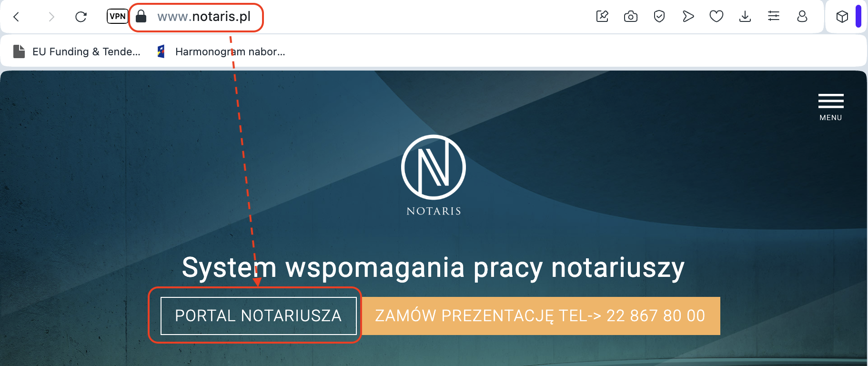Click the forward navigation arrow

point(51,17)
